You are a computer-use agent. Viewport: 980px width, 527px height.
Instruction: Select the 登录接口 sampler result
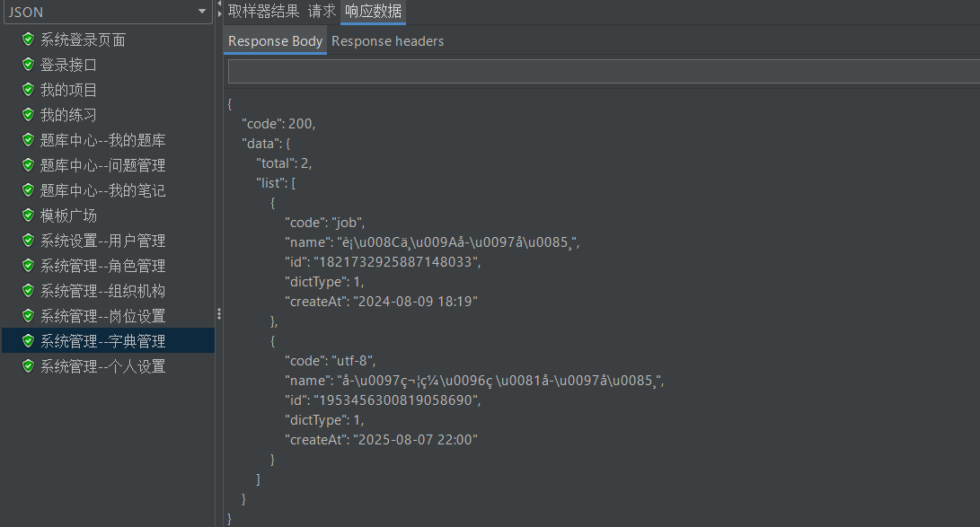click(x=69, y=65)
